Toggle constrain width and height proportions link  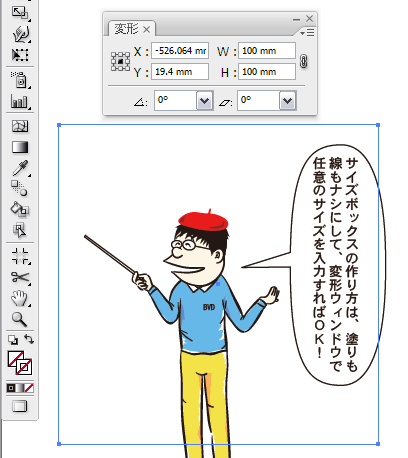[x=303, y=61]
